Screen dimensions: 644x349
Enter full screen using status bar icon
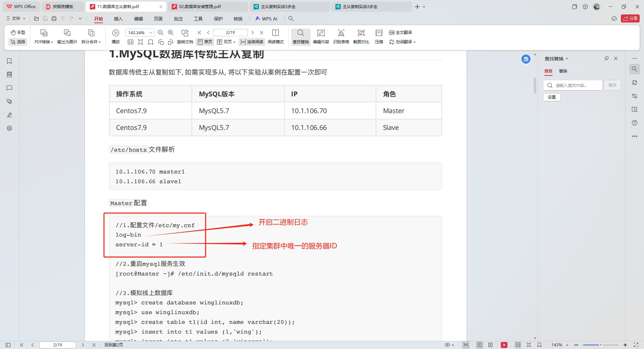pyautogui.click(x=636, y=345)
